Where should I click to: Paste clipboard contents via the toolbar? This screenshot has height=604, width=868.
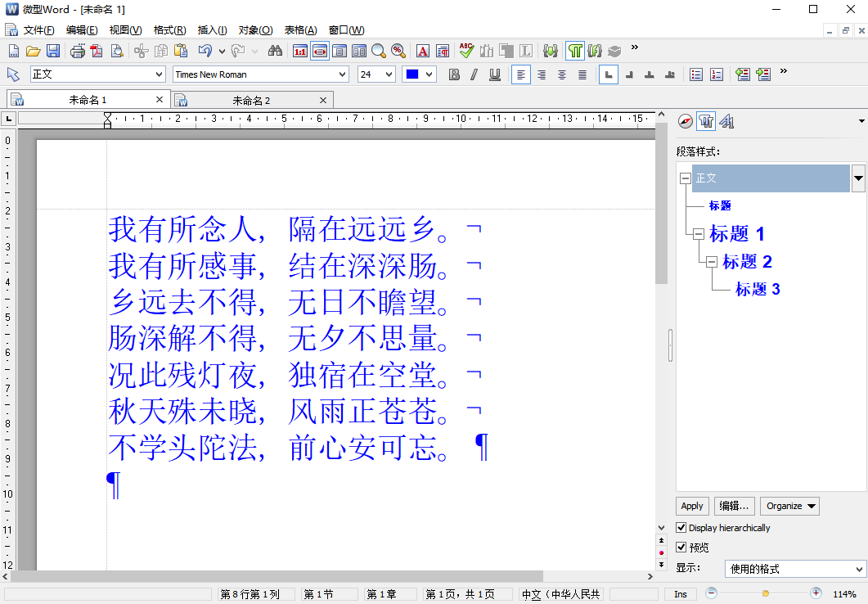coord(181,52)
